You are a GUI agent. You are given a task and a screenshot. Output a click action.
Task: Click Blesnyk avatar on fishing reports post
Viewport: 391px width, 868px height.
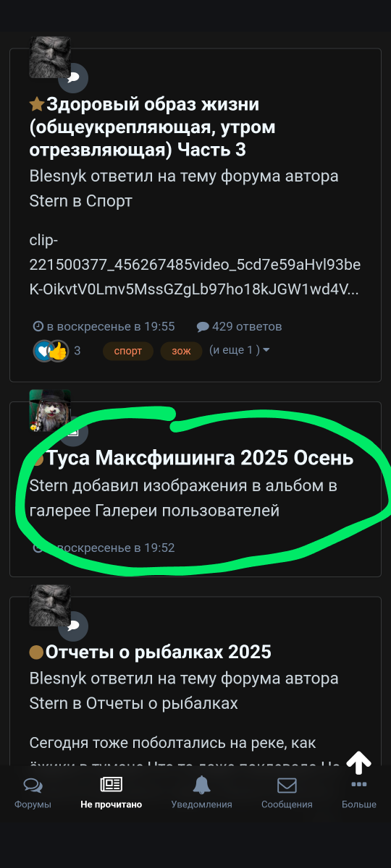pyautogui.click(x=49, y=605)
